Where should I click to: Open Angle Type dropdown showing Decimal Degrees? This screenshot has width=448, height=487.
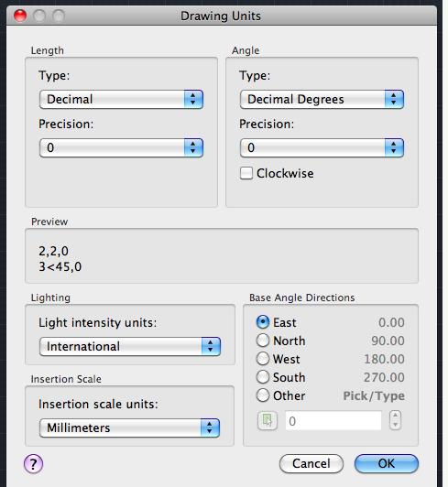pyautogui.click(x=322, y=100)
